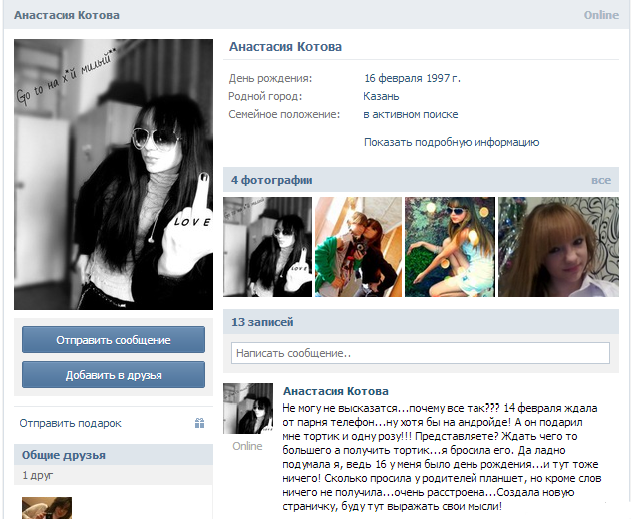
Task: Click the Анастасия Котова profile name heading
Action: (x=285, y=46)
